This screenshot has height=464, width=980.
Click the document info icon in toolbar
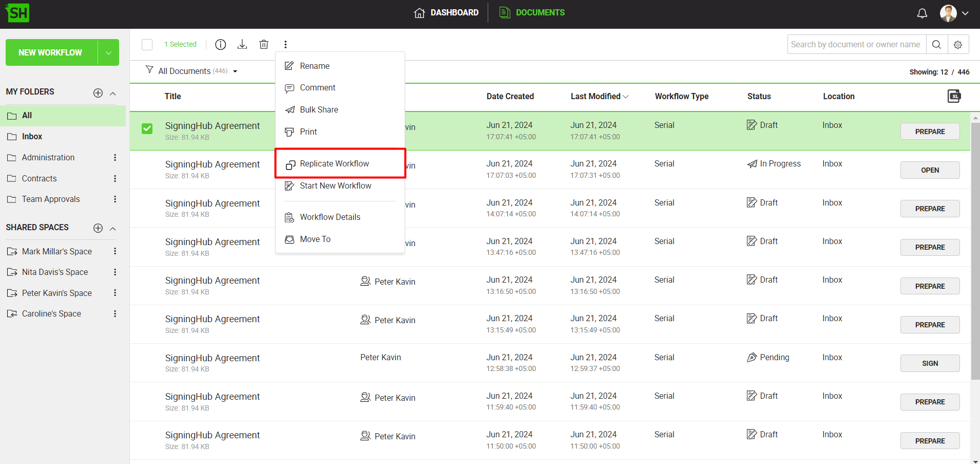[220, 45]
